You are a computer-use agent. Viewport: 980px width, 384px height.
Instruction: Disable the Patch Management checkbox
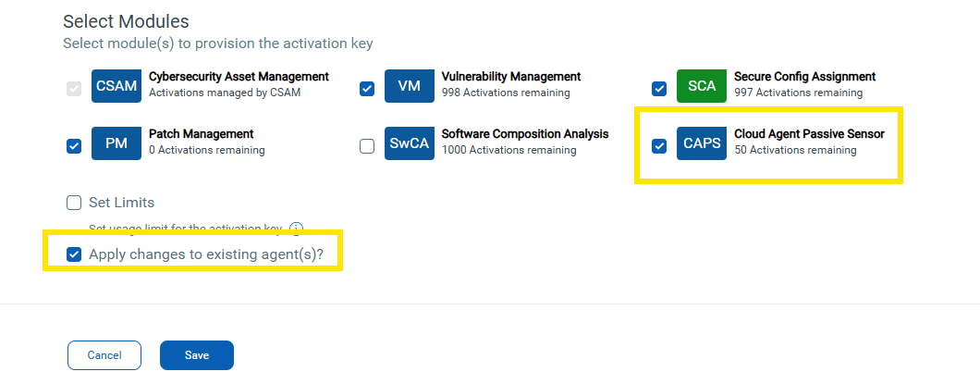pos(74,146)
